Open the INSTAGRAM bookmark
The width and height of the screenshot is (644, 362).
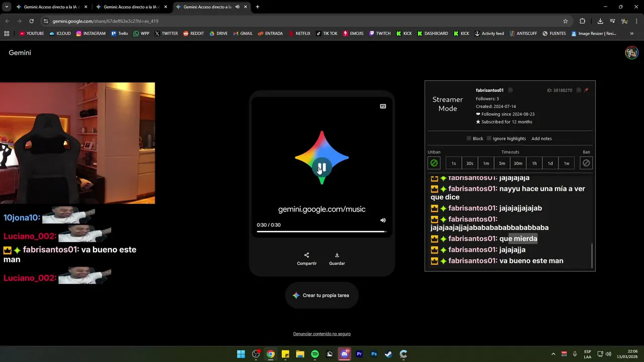point(91,34)
